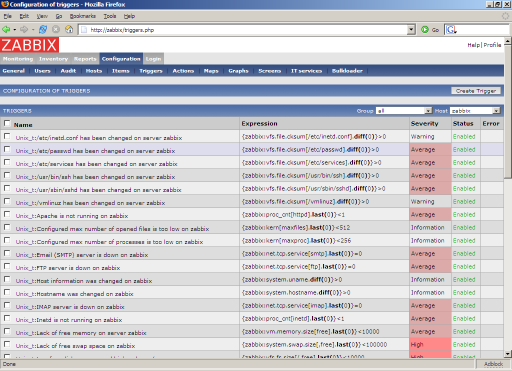Open the Bookmarks menu
This screenshot has width=512, height=371.
click(83, 16)
